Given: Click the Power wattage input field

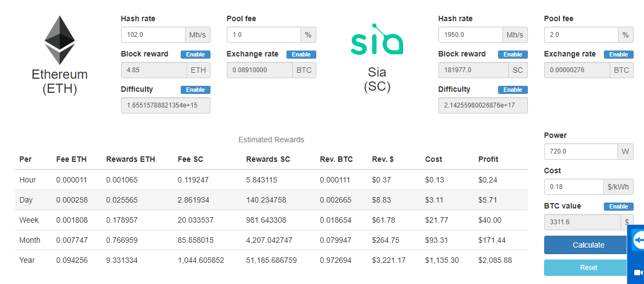Looking at the screenshot, I should coord(581,152).
